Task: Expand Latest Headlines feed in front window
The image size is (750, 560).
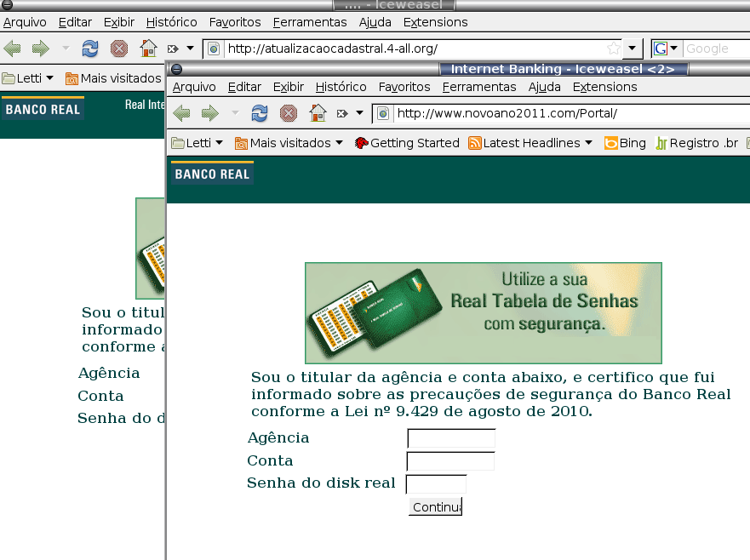Action: [x=530, y=143]
